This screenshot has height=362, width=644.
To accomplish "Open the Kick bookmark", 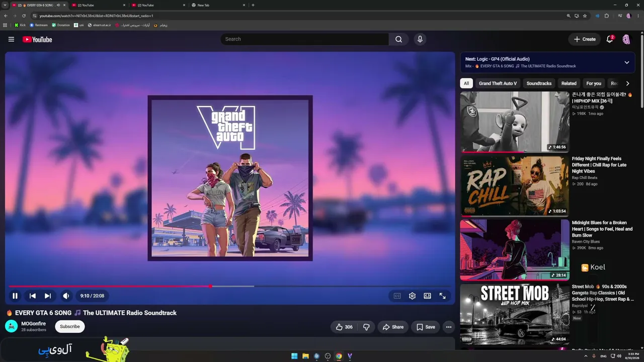I will point(20,25).
